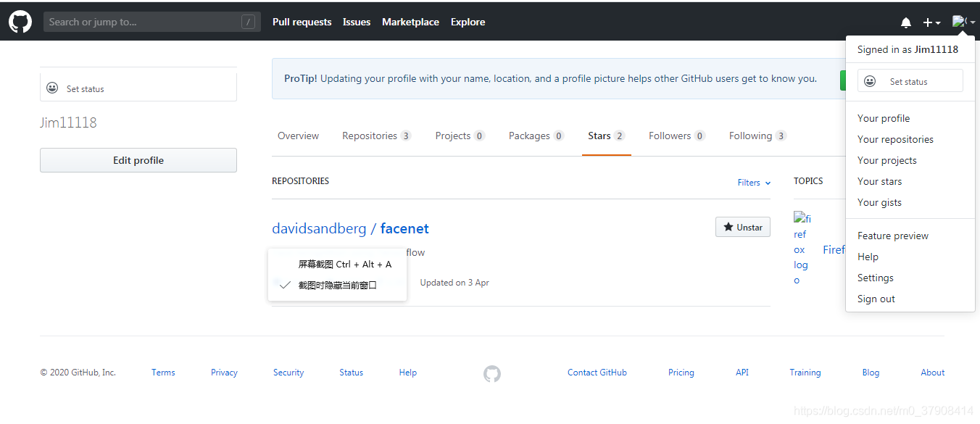
Task: Open the Blog footer link
Action: [x=871, y=373]
